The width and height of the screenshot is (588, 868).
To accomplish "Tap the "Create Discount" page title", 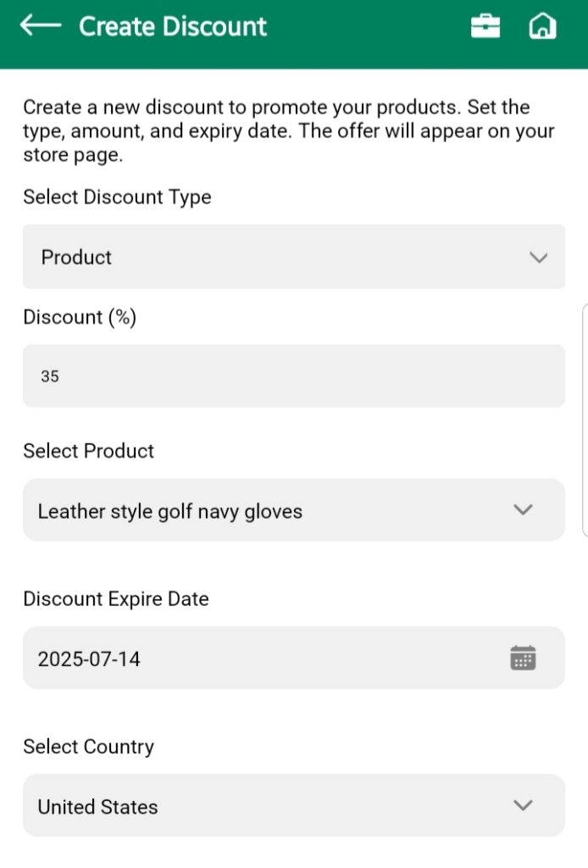I will pos(173,26).
